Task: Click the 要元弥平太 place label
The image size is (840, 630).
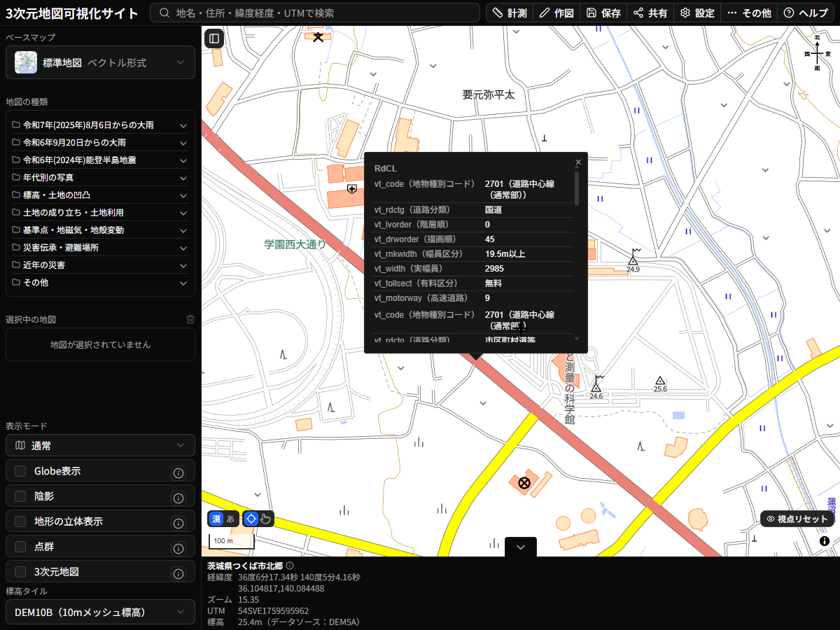Action: pyautogui.click(x=488, y=94)
